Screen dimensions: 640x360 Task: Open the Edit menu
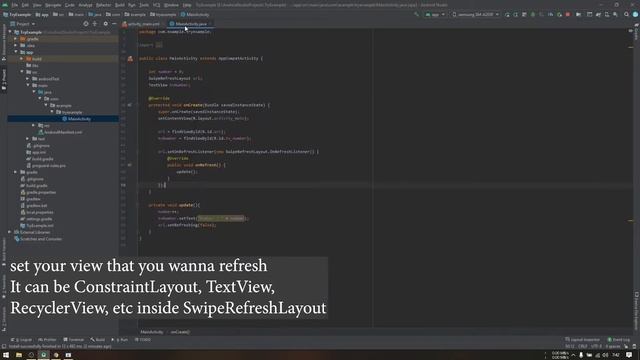tap(25, 5)
